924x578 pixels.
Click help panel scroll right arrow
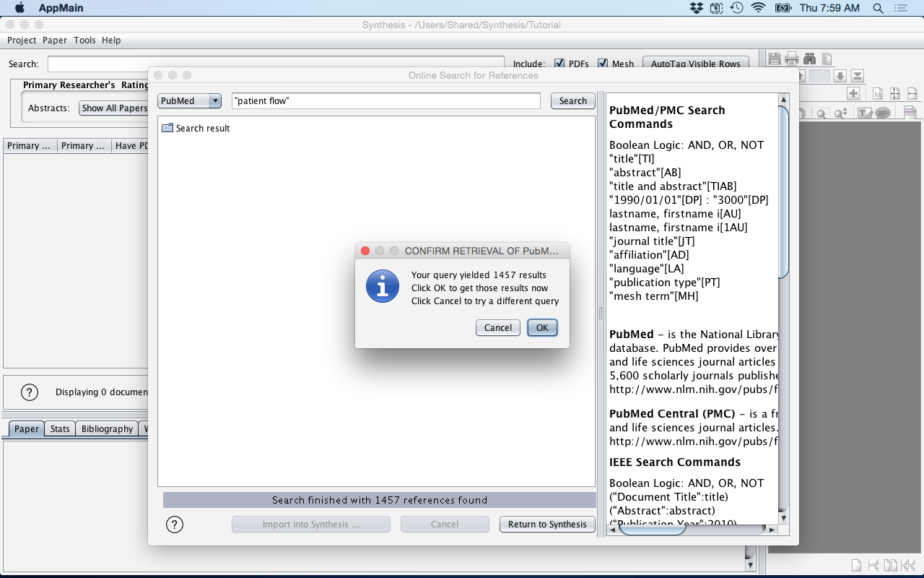772,530
